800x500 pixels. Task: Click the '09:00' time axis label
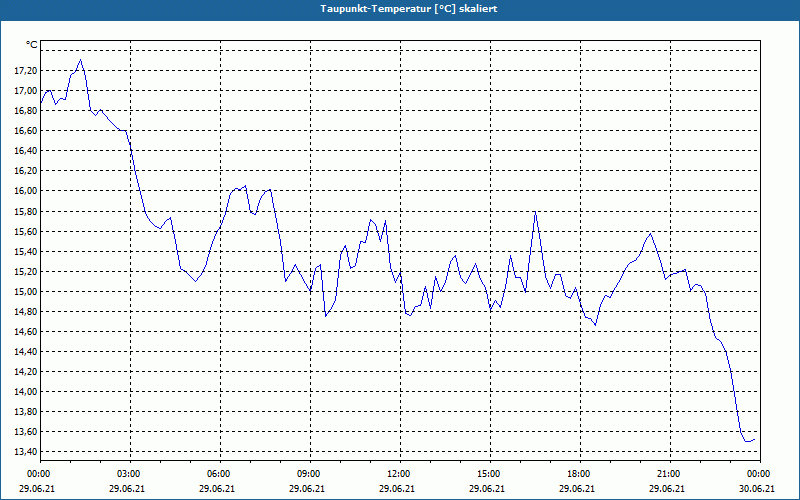click(x=308, y=474)
